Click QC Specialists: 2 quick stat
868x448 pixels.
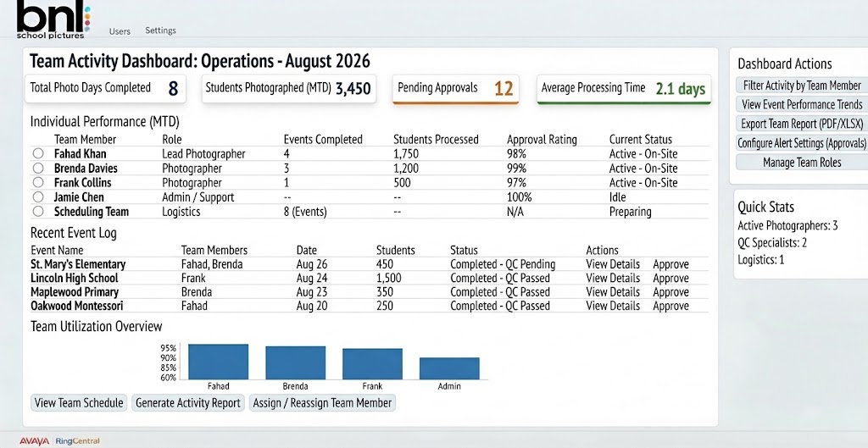(772, 242)
